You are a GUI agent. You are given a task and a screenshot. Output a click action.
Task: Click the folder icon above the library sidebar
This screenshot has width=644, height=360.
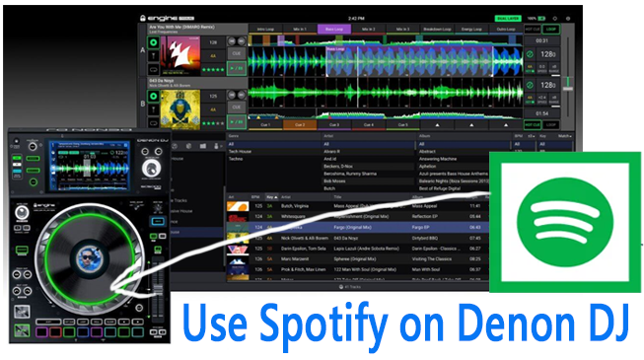[203, 146]
